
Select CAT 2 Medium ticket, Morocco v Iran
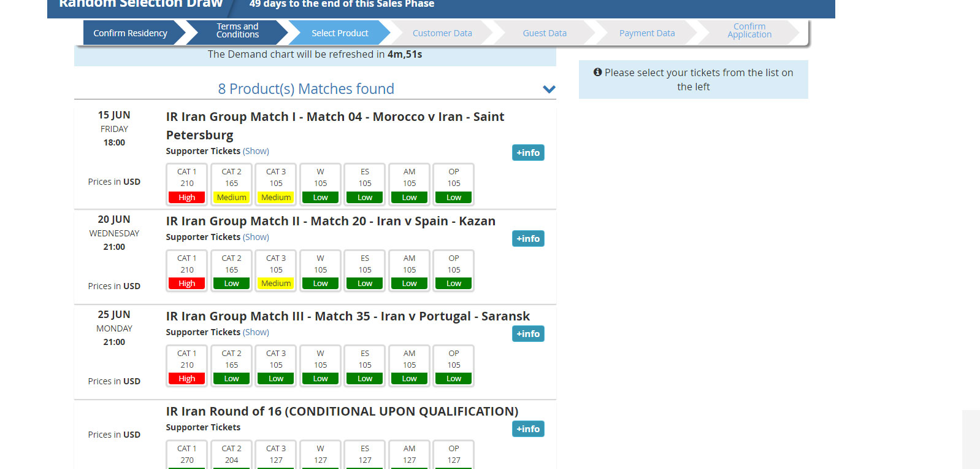point(231,184)
